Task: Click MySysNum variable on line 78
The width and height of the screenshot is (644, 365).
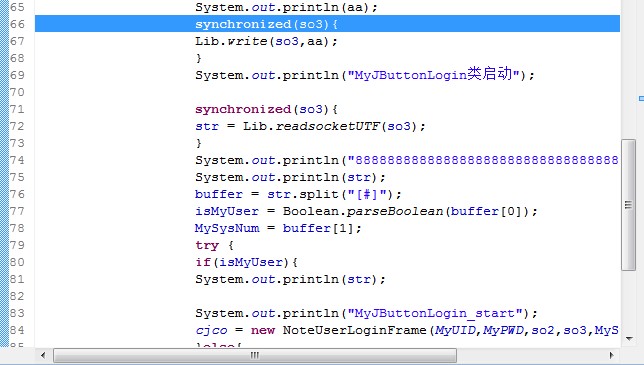Action: pyautogui.click(x=227, y=228)
